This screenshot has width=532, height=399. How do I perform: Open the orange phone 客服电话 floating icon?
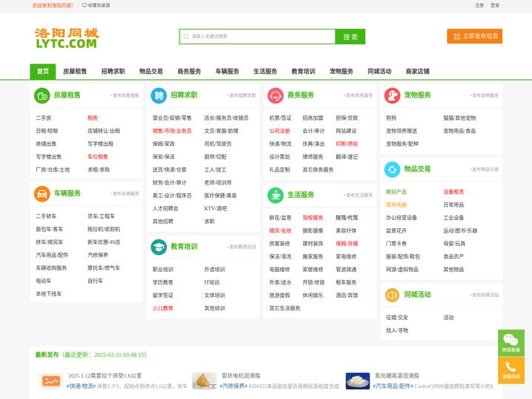[x=511, y=370]
